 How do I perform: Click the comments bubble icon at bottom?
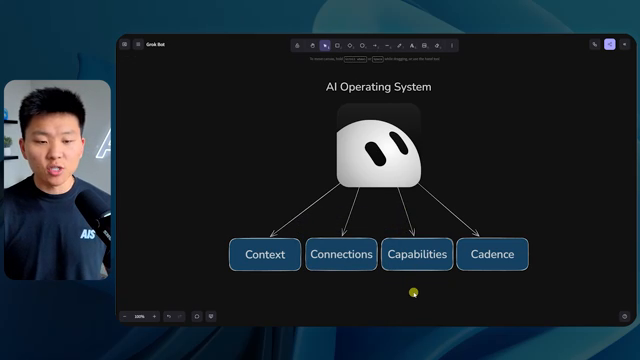197,316
